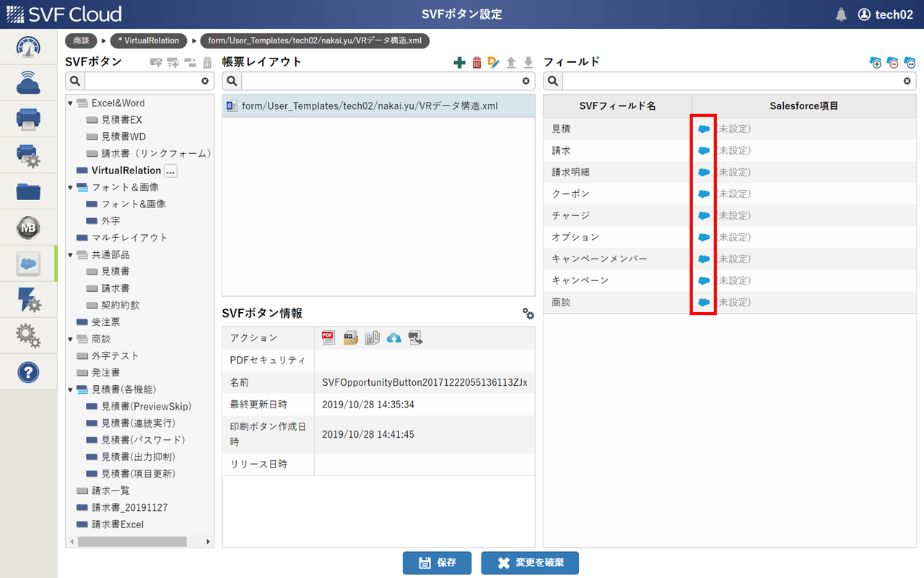The height and width of the screenshot is (578, 924).
Task: Open SVF button info gear settings
Action: 528,314
